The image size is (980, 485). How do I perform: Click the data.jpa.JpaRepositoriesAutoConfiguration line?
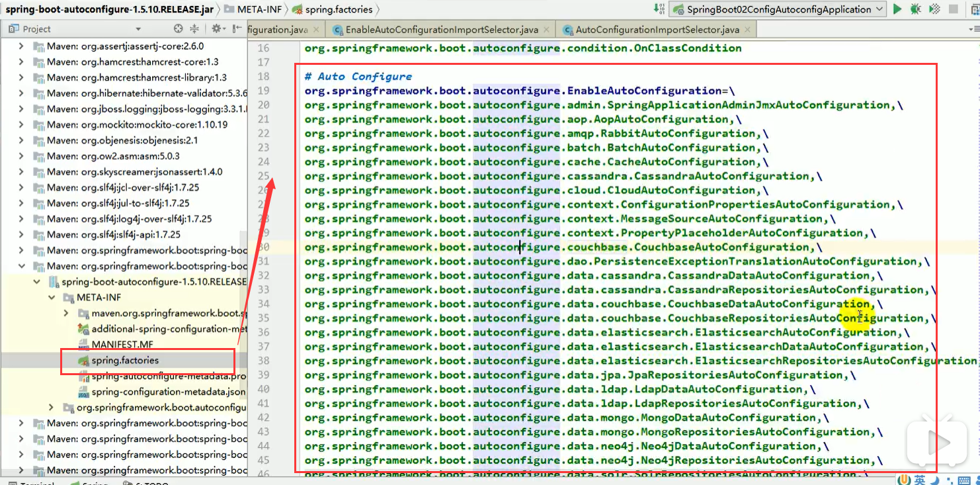click(x=580, y=375)
